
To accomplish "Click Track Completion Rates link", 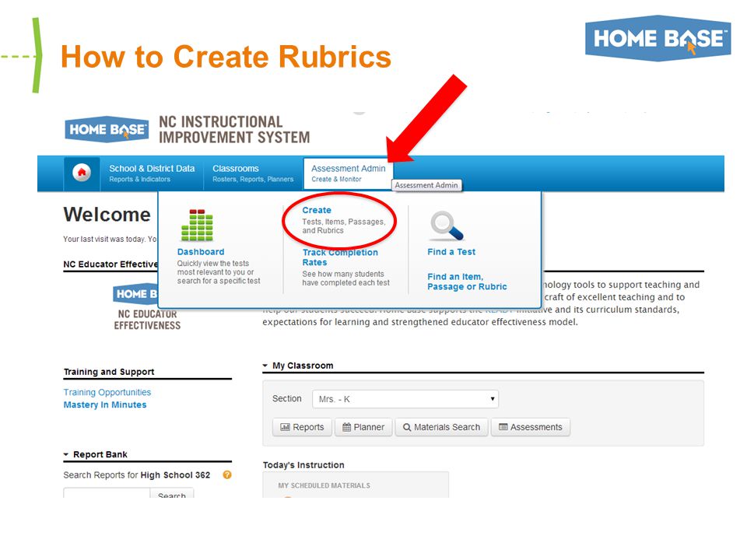I will click(340, 257).
